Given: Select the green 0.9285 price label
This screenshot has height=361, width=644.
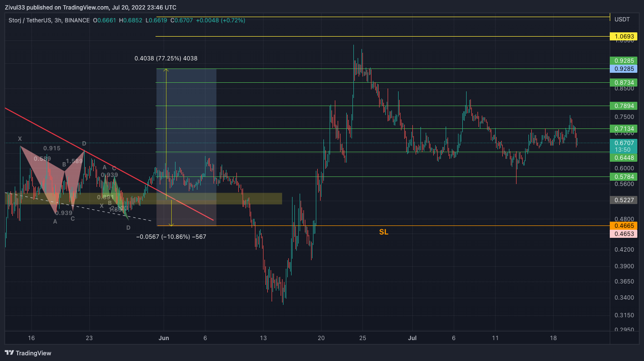Looking at the screenshot, I should click(623, 61).
